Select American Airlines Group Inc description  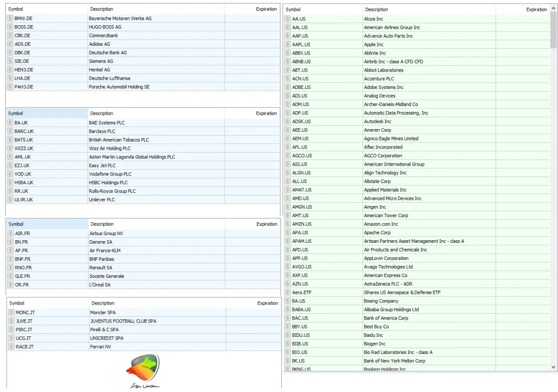coord(392,27)
